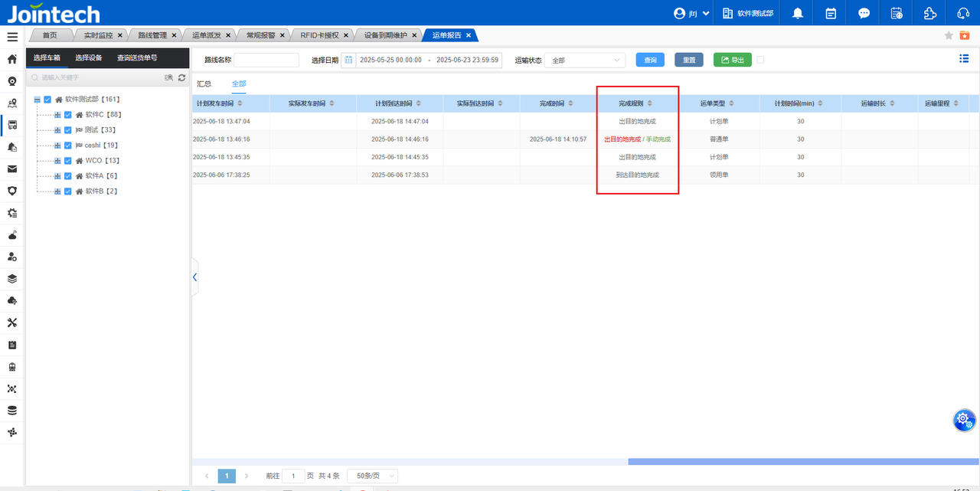Expand the WCO tree node
The image size is (980, 491).
coord(57,161)
